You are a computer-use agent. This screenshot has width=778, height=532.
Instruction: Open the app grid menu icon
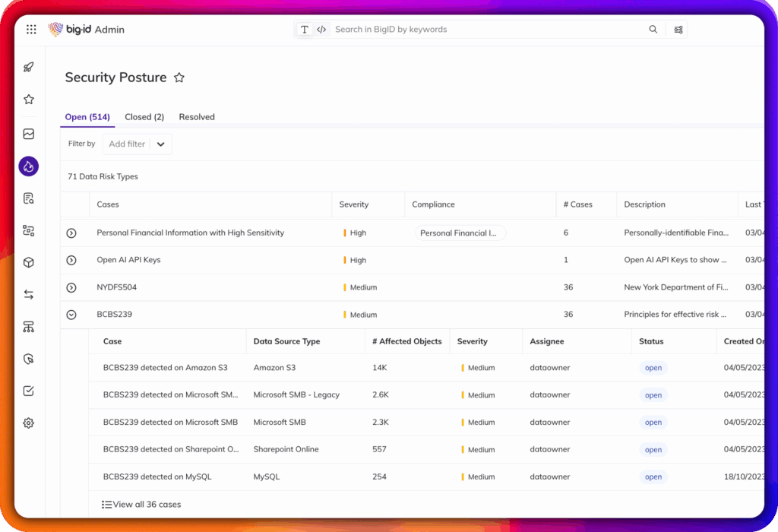tap(31, 30)
